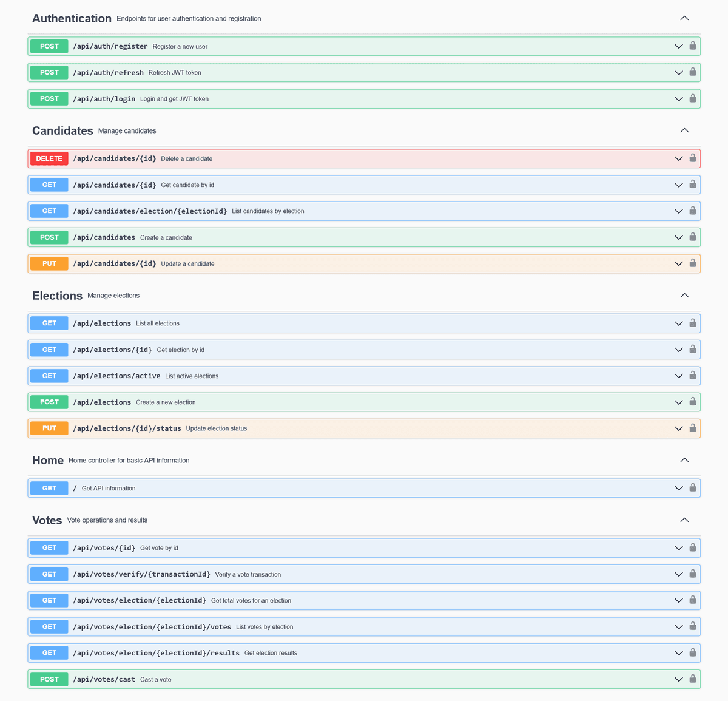Open authorization lock for POST /api/auth/refresh
Screen dimensions: 728x701
692,72
